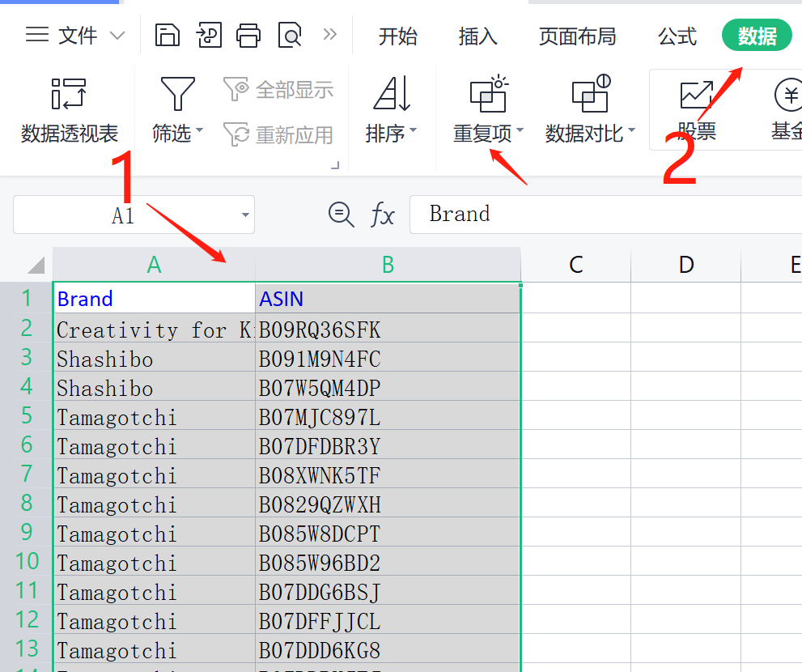Switch to the 公式 tab
Viewport: 802px width, 672px height.
click(x=677, y=36)
